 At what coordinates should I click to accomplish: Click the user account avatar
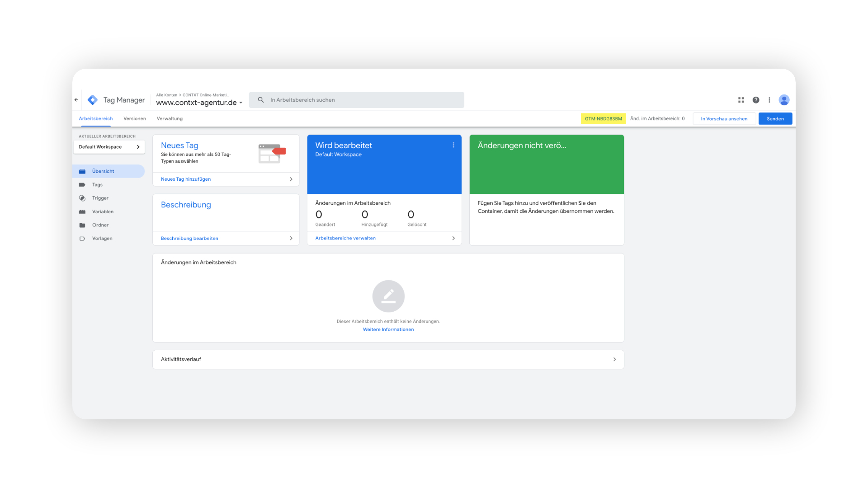pos(784,100)
